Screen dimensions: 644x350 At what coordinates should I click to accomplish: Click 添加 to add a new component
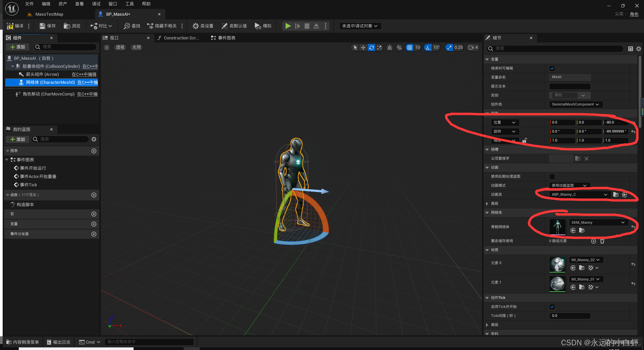point(17,47)
